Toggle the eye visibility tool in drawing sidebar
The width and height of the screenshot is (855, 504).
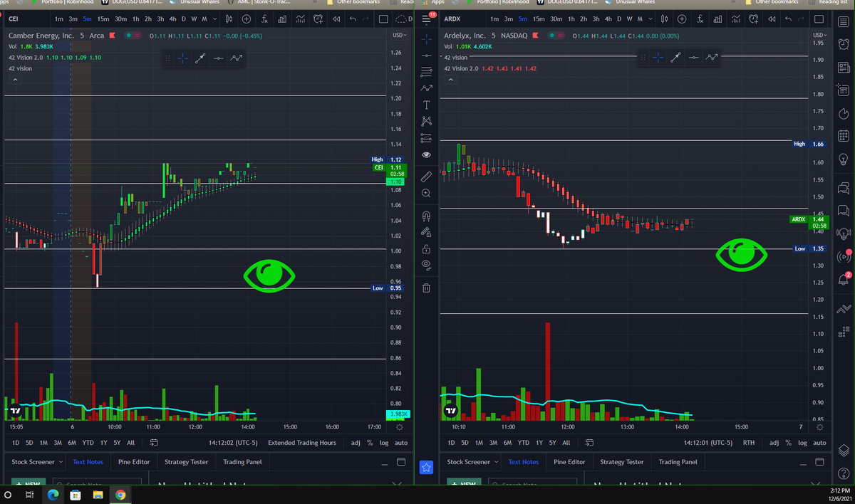point(426,264)
